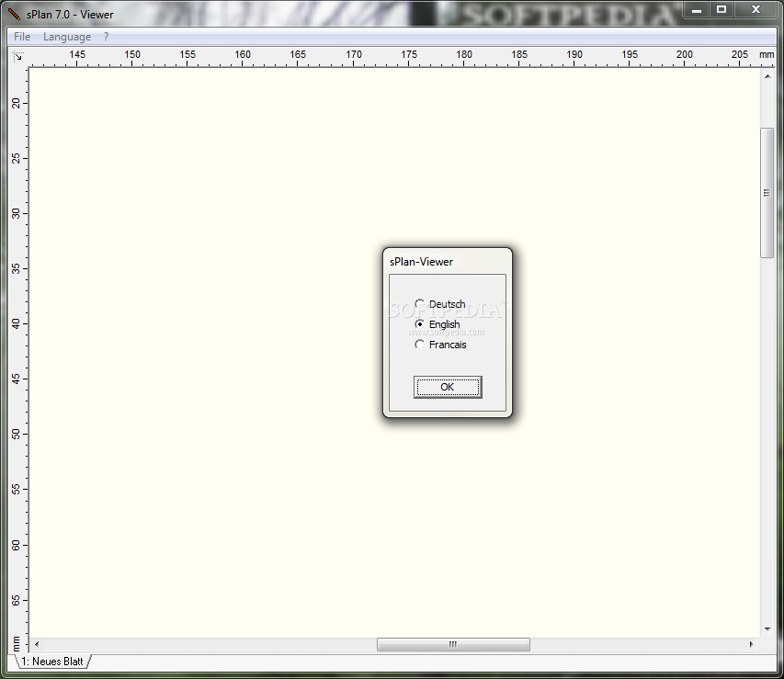
Task: Click the vertical scrollbar thumb
Action: [x=767, y=193]
